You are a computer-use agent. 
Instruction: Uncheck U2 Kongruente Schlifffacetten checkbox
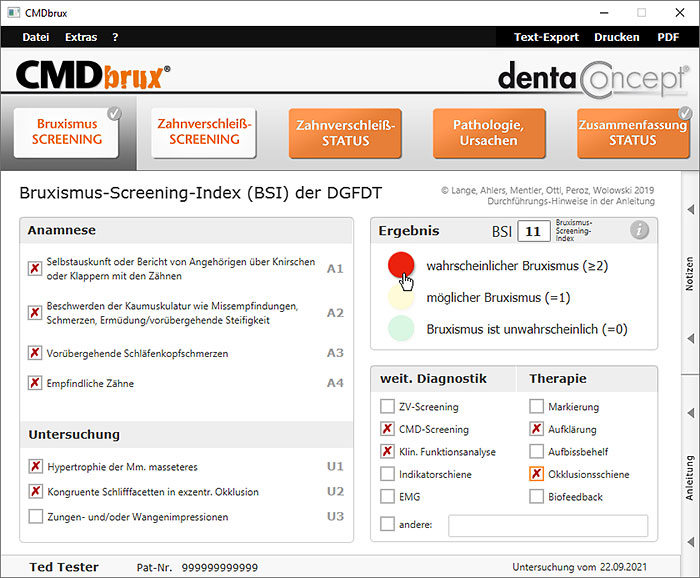coord(35,491)
